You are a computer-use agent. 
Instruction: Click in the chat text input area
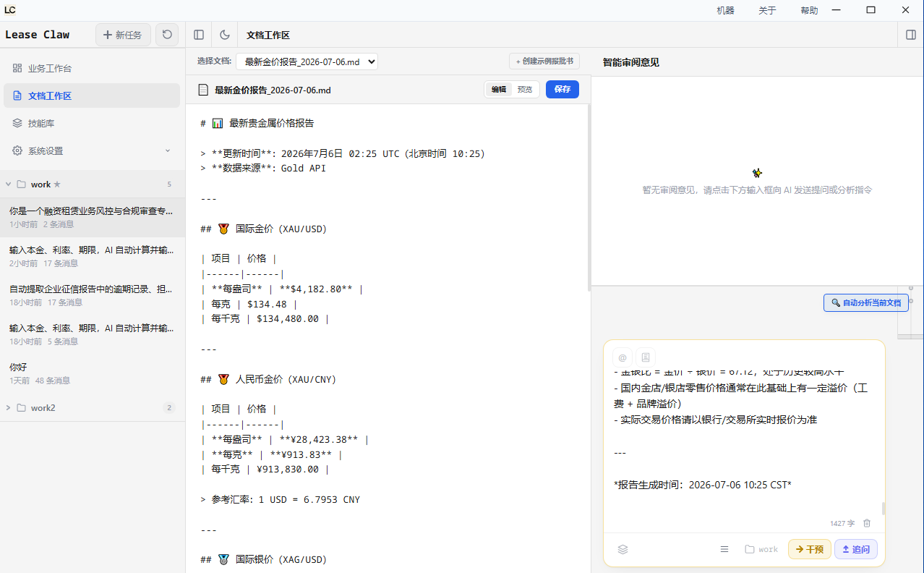(744, 441)
